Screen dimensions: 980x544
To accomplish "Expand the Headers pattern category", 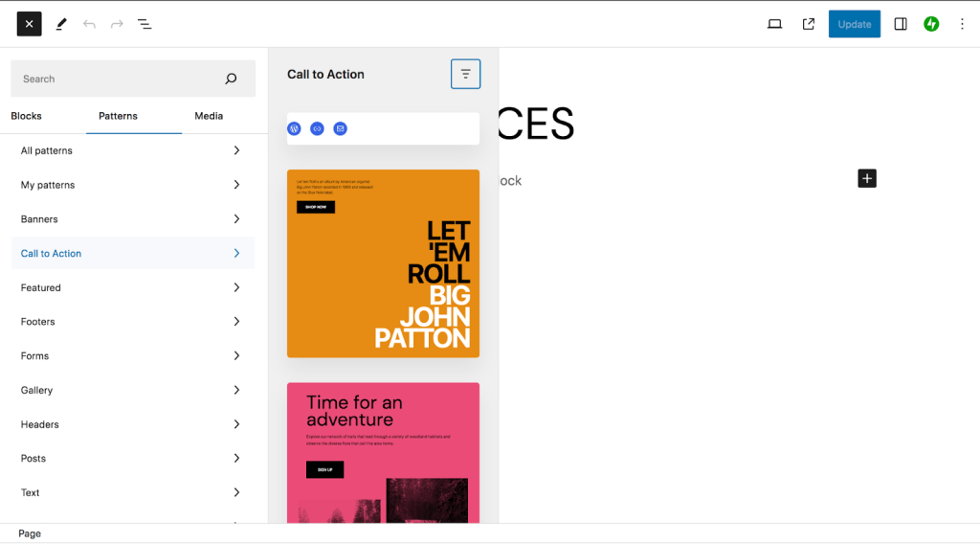I will (x=132, y=424).
